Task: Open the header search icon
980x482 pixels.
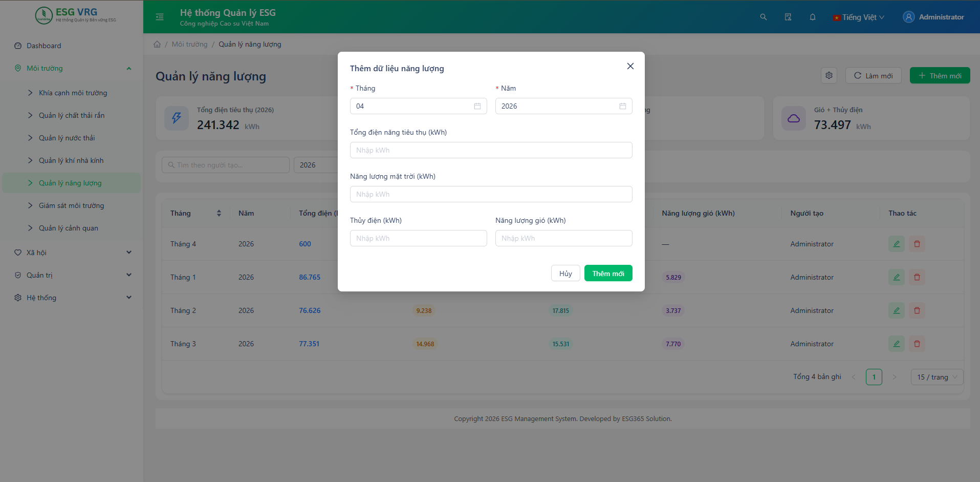Action: [764, 17]
